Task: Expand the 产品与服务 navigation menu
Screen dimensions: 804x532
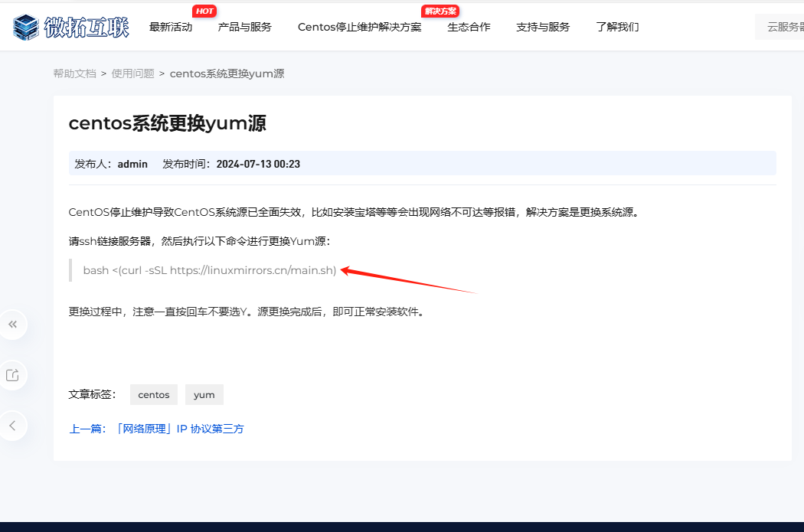Action: 244,27
